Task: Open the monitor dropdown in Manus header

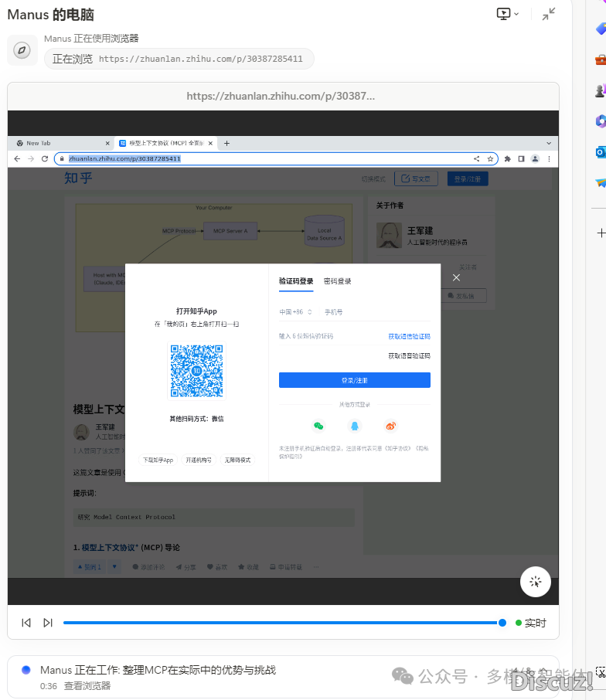Action: tap(507, 14)
